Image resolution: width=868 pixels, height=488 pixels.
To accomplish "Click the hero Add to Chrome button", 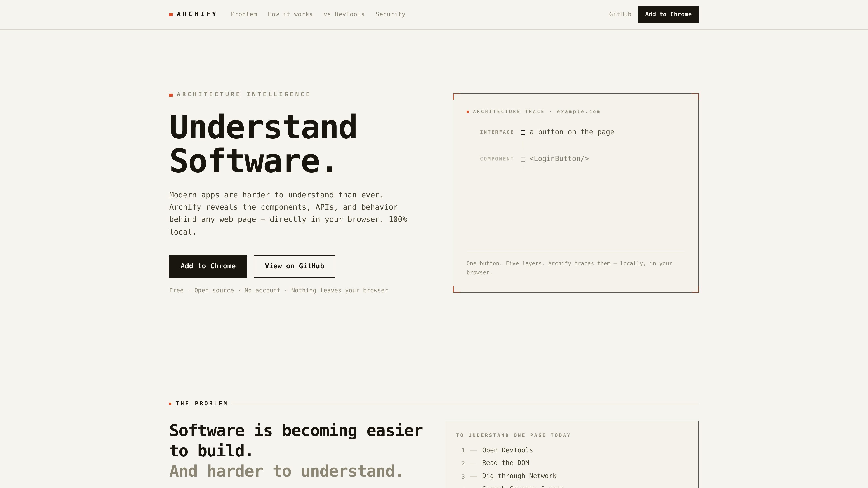I will pos(208,266).
